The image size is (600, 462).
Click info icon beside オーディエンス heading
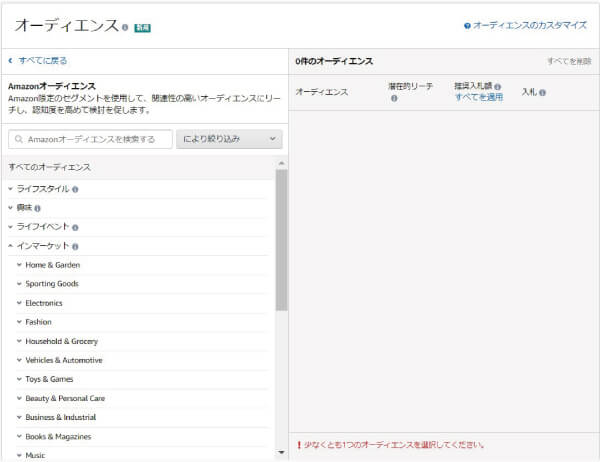coord(125,28)
